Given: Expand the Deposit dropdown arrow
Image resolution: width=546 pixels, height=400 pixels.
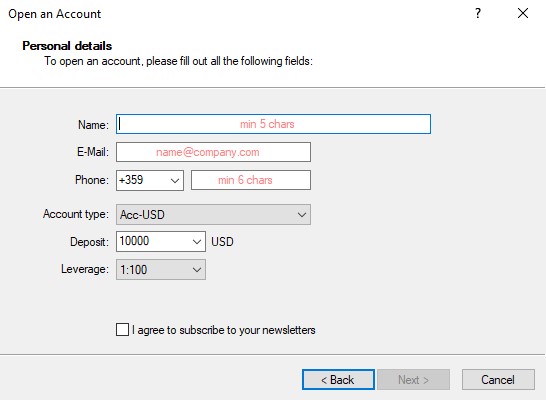Looking at the screenshot, I should (197, 242).
